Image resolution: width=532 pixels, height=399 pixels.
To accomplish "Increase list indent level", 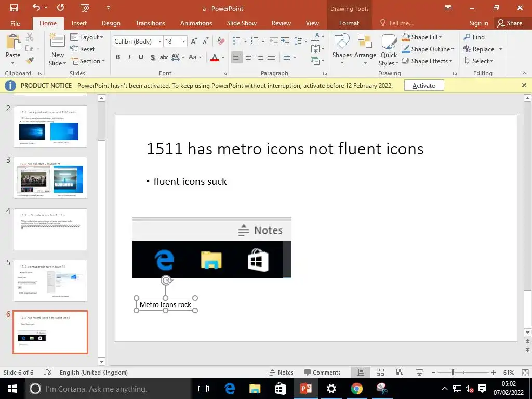I will point(285,41).
